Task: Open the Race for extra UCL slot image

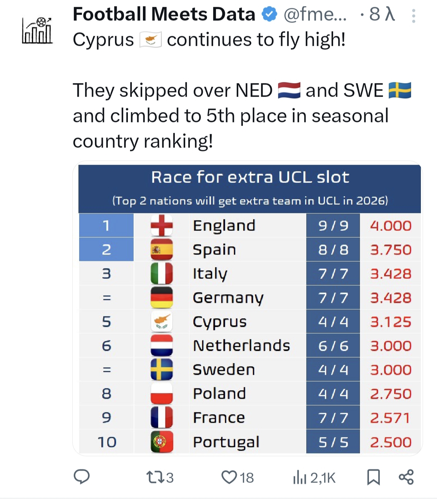Action: 250,309
